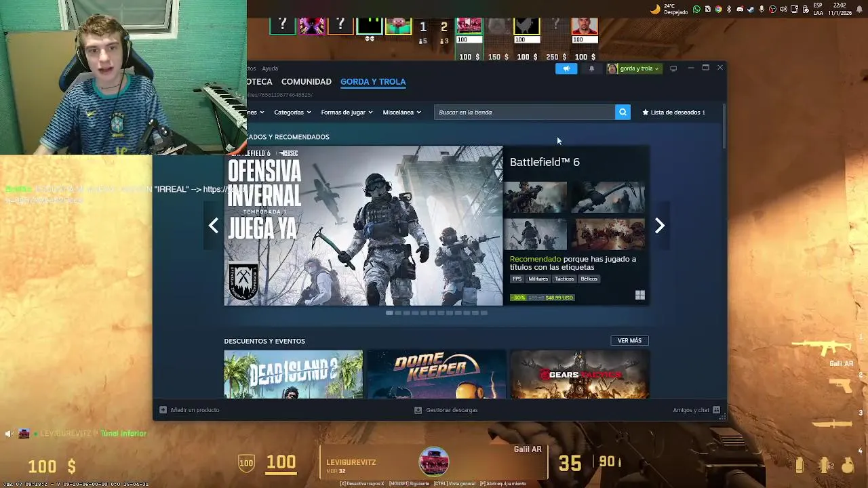Viewport: 868px width, 488px height.
Task: Open the Battlefield 6 featured banner image
Action: click(363, 226)
